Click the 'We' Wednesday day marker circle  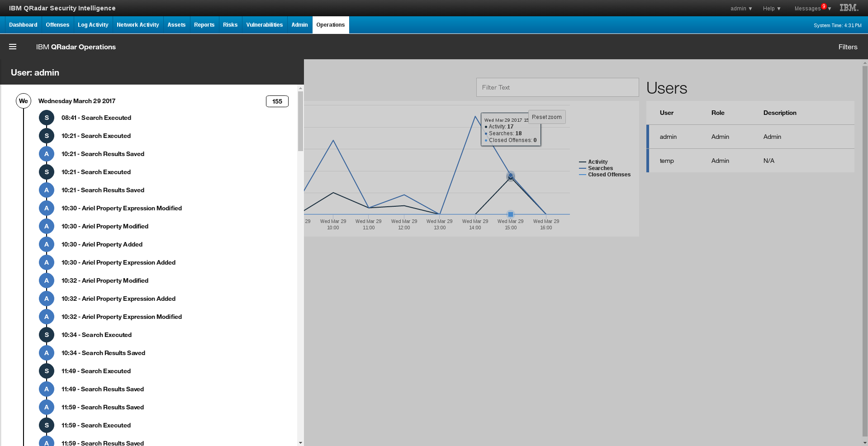24,101
